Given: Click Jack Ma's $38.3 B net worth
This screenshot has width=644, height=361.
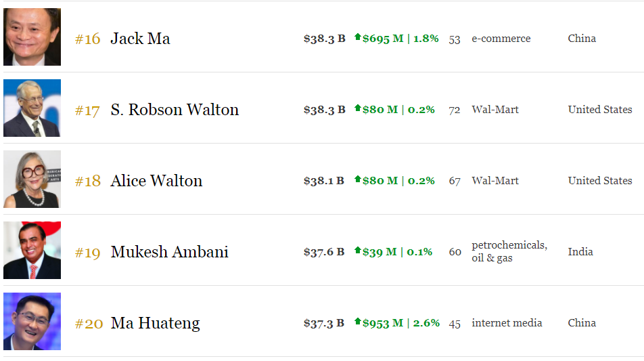Looking at the screenshot, I should [324, 39].
